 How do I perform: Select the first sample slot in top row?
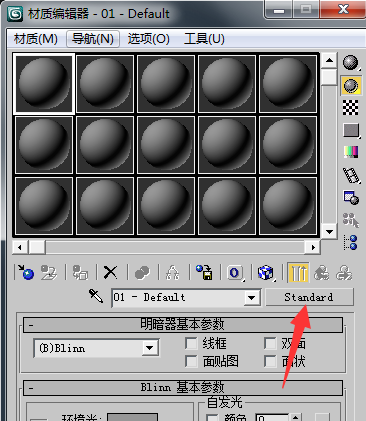click(x=44, y=84)
